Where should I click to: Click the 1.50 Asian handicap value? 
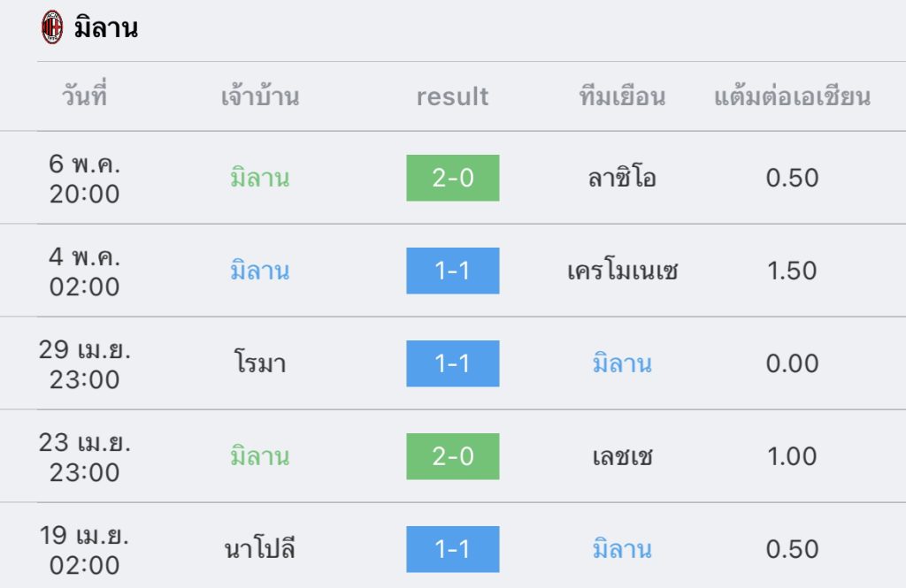[x=792, y=271]
